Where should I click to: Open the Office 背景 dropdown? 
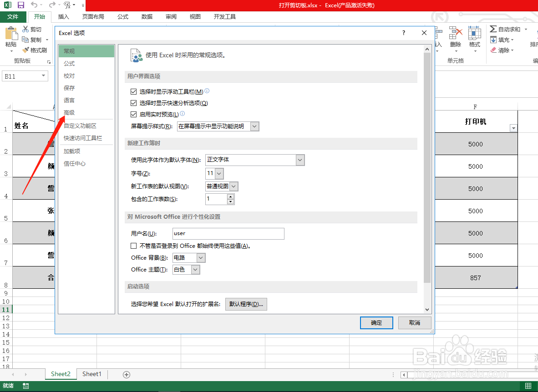[201, 257]
